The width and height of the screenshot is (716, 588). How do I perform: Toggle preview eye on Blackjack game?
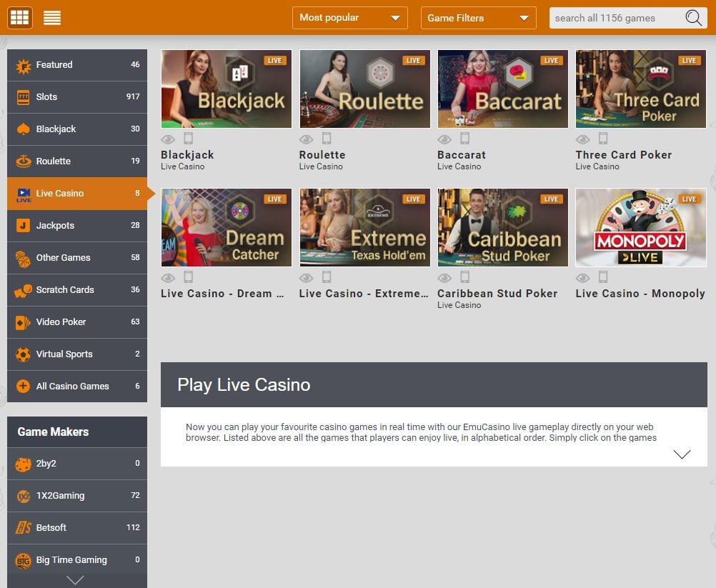point(168,139)
